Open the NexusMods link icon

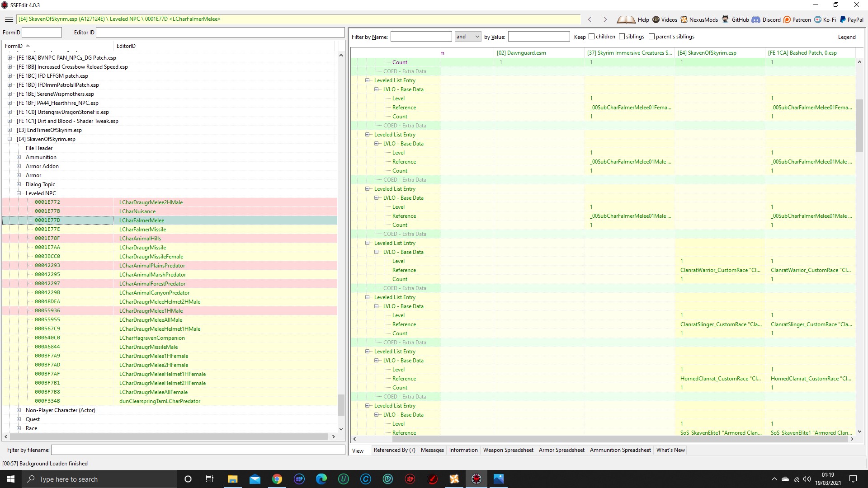pyautogui.click(x=684, y=19)
